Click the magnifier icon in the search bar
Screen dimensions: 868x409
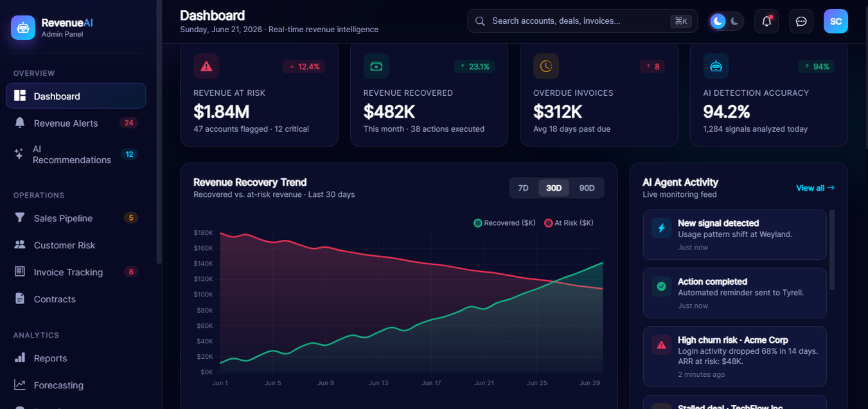[x=480, y=21]
